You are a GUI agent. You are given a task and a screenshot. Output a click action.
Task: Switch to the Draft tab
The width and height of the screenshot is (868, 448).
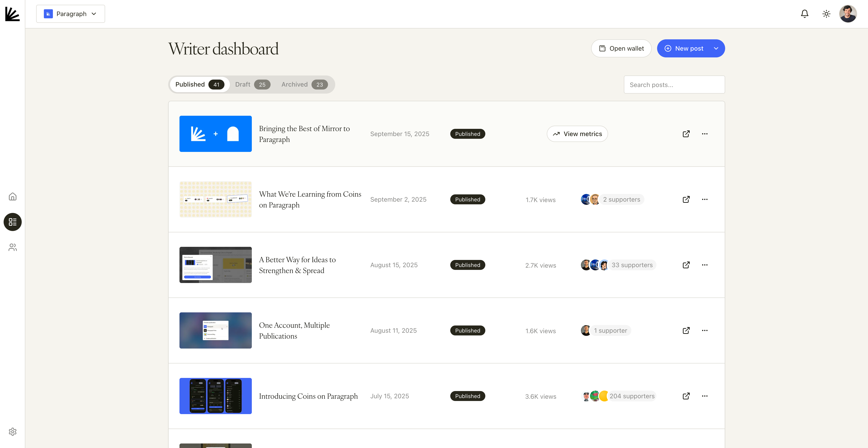[252, 84]
